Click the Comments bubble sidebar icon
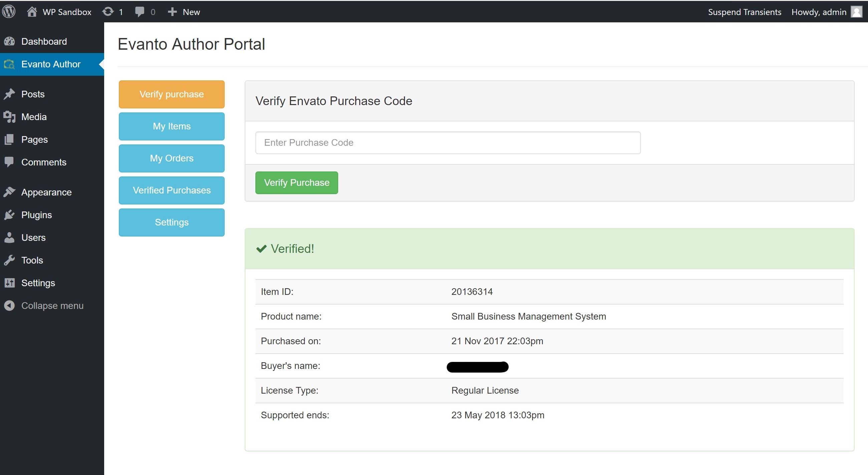Image resolution: width=868 pixels, height=475 pixels. 9,162
